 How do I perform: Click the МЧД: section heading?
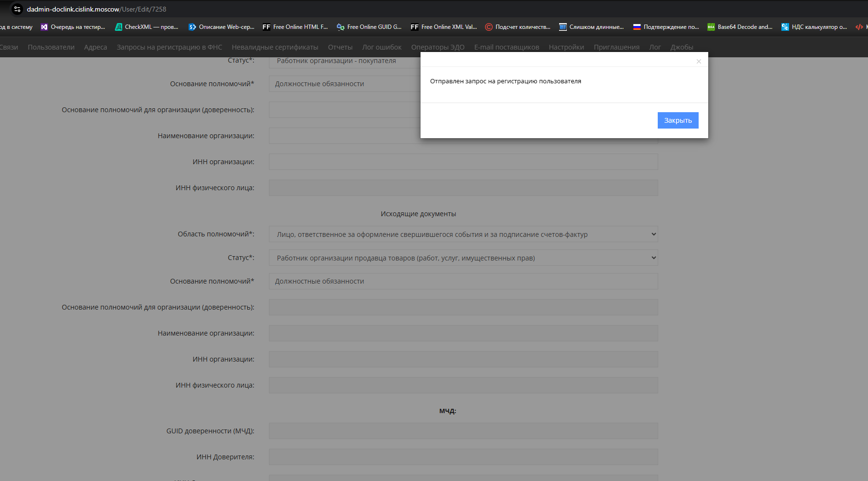click(447, 411)
